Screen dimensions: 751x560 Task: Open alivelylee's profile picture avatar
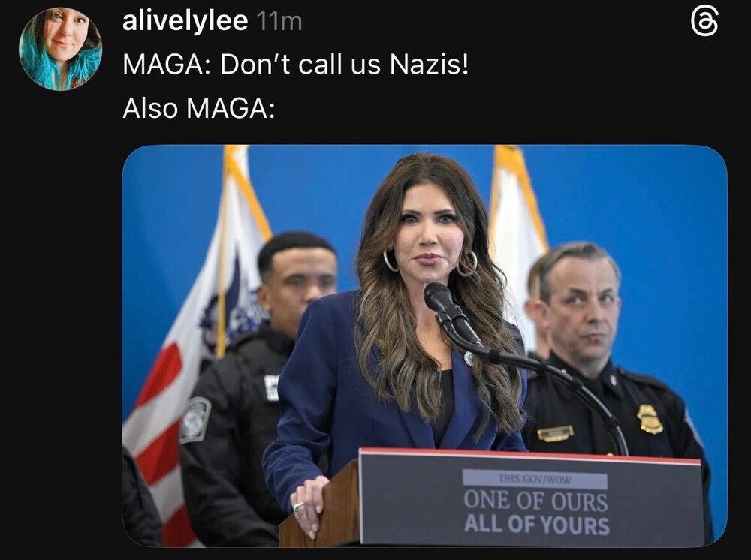click(x=60, y=49)
